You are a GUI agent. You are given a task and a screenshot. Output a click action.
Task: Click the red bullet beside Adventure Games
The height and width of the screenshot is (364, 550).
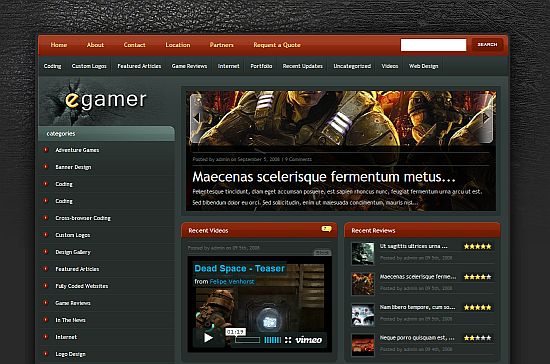[46, 150]
